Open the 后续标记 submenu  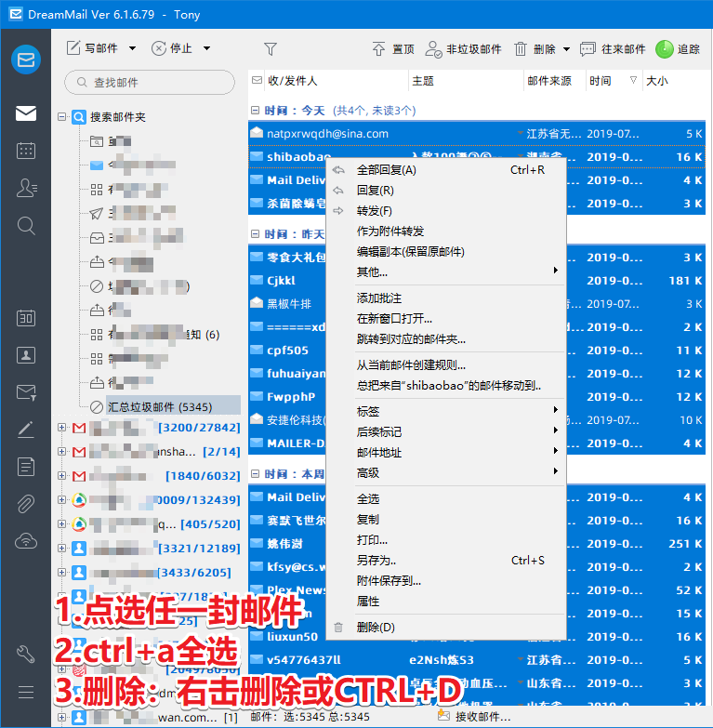446,431
